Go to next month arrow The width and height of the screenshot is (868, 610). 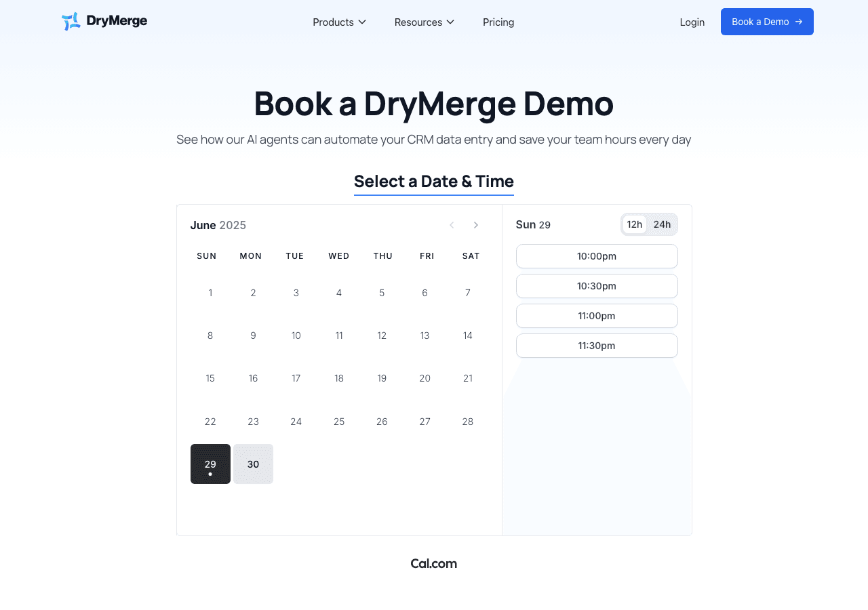tap(476, 225)
